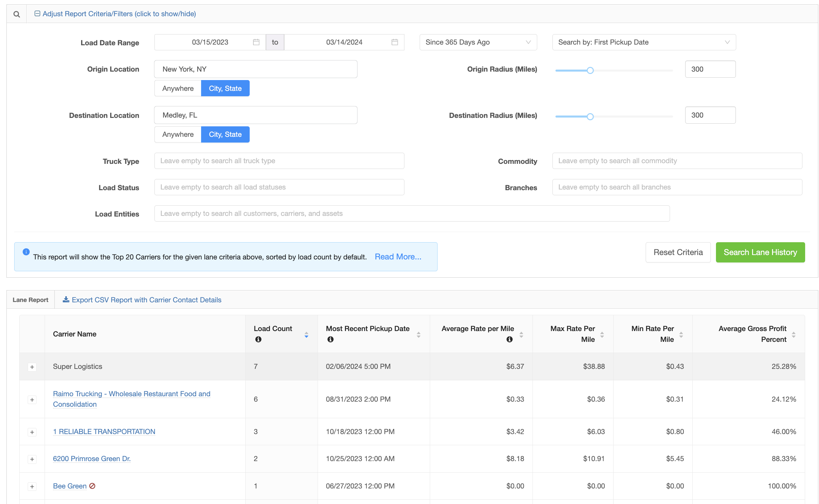Screen dimensions: 819x504
Task: Click the Origin Radius miles input
Action: (x=710, y=69)
